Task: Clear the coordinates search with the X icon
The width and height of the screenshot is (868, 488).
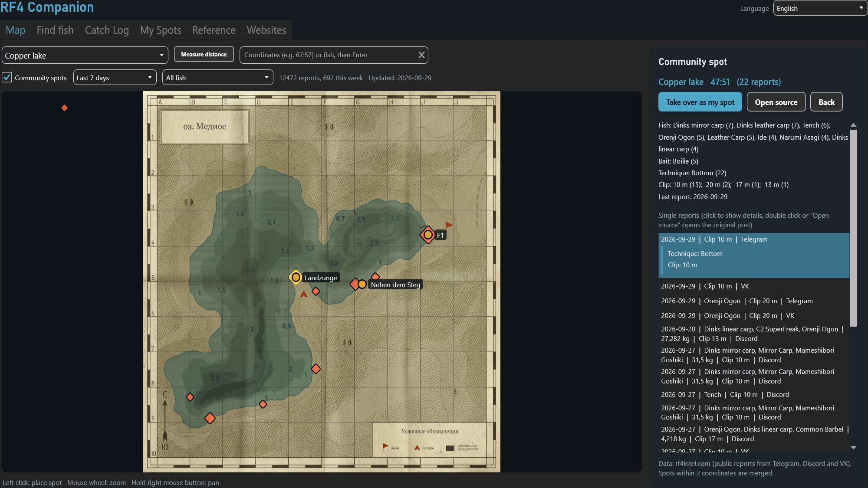Action: pos(421,55)
